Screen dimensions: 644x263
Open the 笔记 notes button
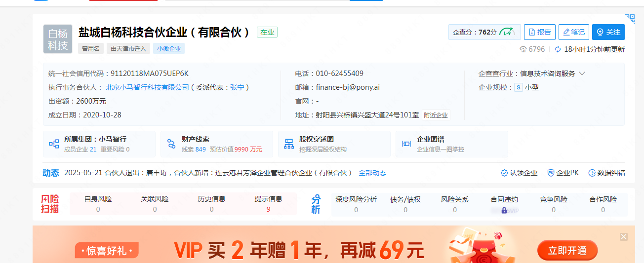(x=574, y=32)
